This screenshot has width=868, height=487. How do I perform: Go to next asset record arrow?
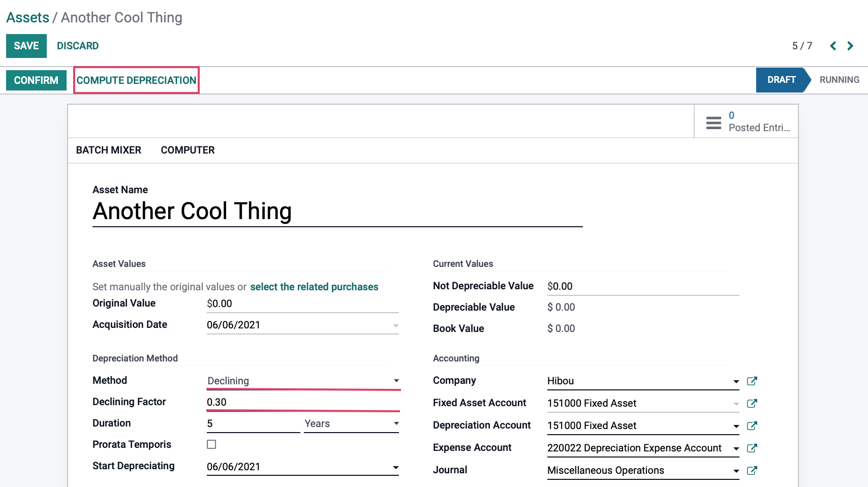(850, 46)
